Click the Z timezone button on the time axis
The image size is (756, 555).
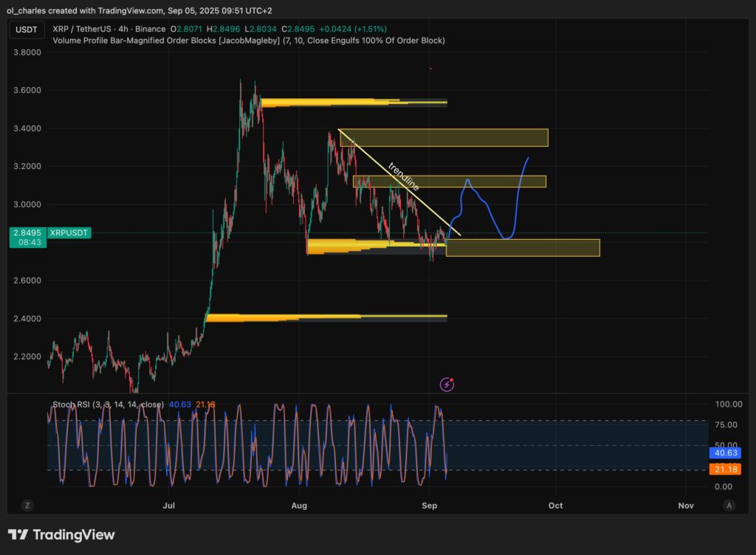[27, 505]
